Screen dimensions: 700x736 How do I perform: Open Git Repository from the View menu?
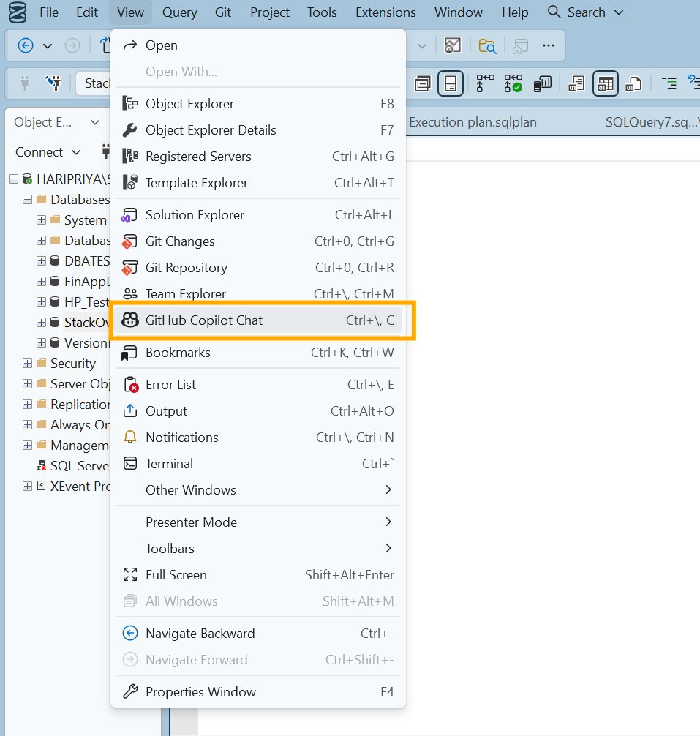coord(258,268)
